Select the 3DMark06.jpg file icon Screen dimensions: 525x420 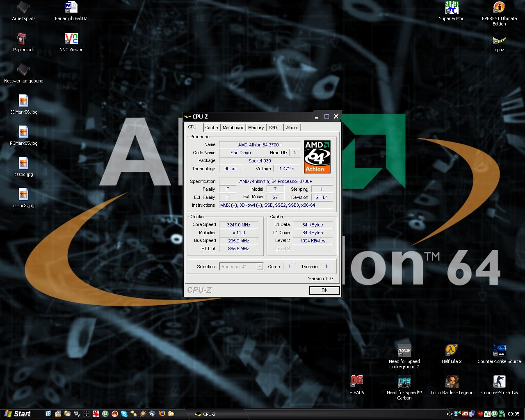(24, 105)
